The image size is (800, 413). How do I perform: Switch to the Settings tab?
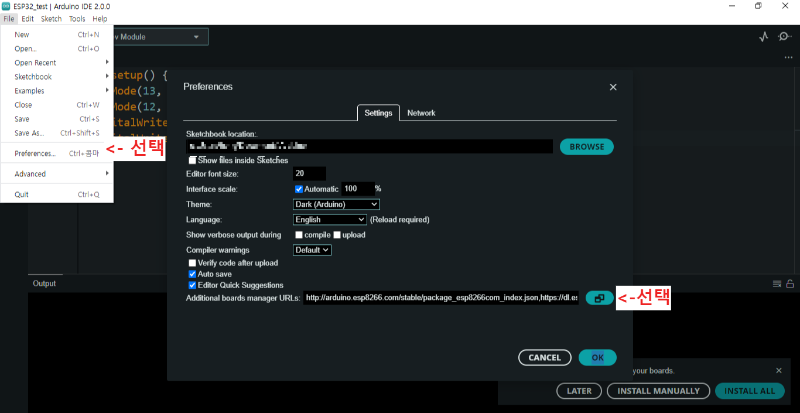(x=378, y=113)
